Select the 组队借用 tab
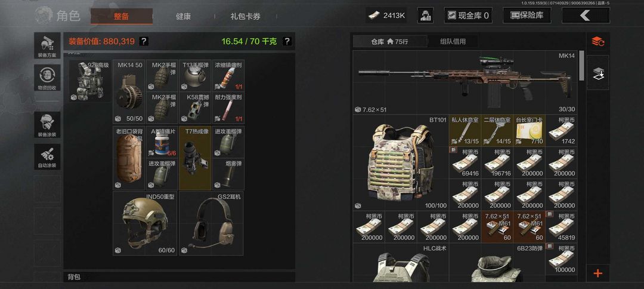This screenshot has height=289, width=644. coord(453,42)
